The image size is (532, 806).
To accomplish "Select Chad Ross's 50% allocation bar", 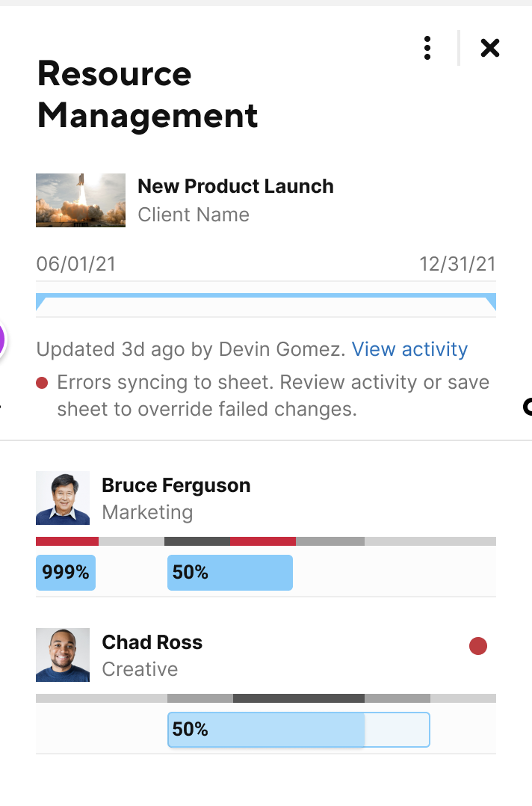I will click(298, 730).
